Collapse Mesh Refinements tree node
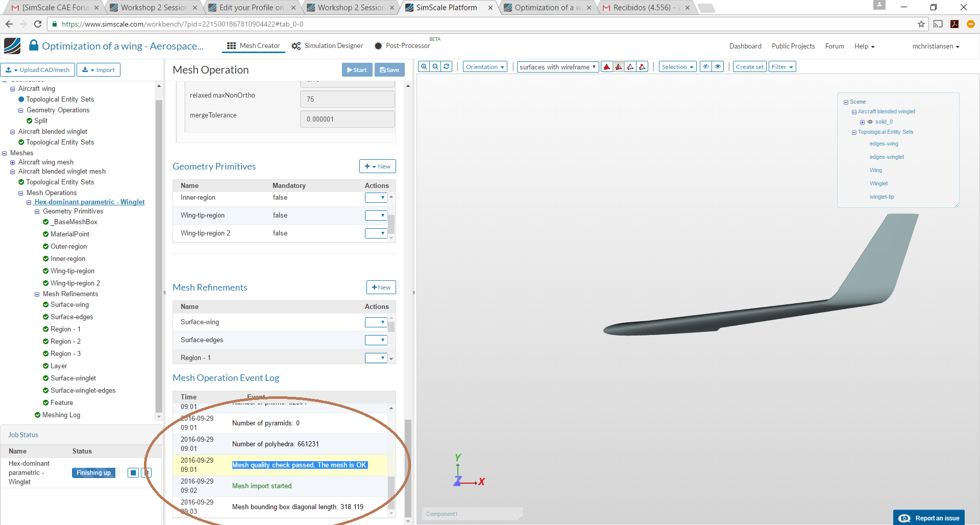This screenshot has width=980, height=525. [x=37, y=294]
